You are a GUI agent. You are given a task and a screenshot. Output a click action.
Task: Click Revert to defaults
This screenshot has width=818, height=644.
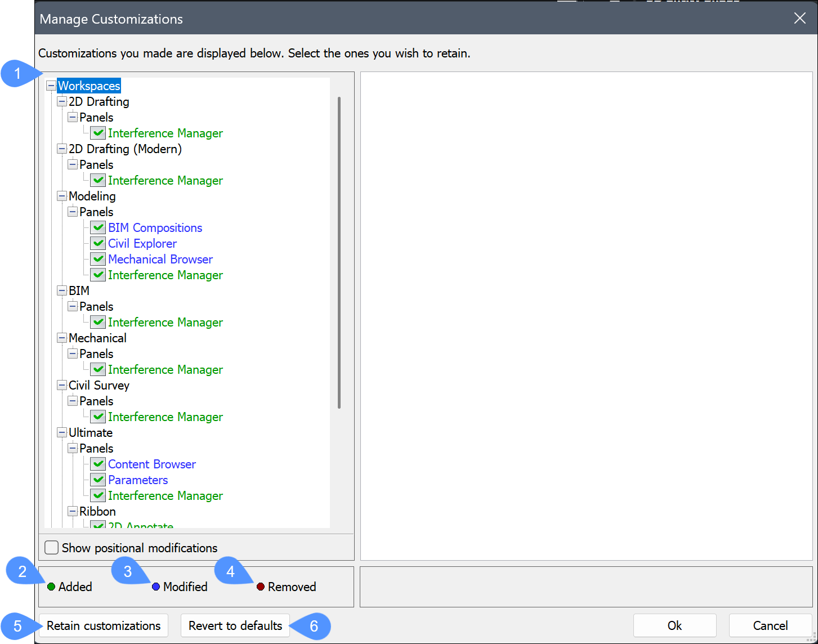235,625
